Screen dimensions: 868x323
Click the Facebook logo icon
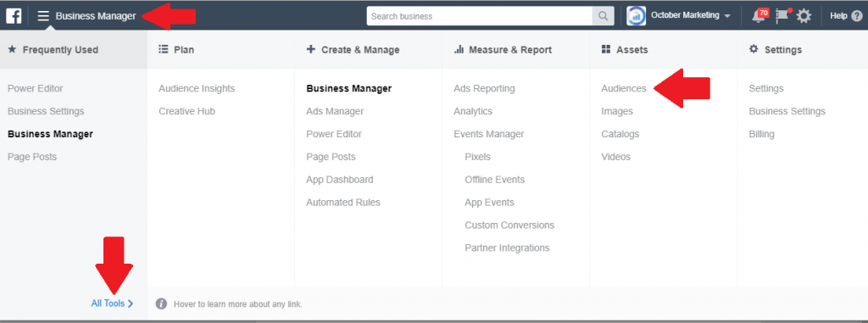click(14, 16)
